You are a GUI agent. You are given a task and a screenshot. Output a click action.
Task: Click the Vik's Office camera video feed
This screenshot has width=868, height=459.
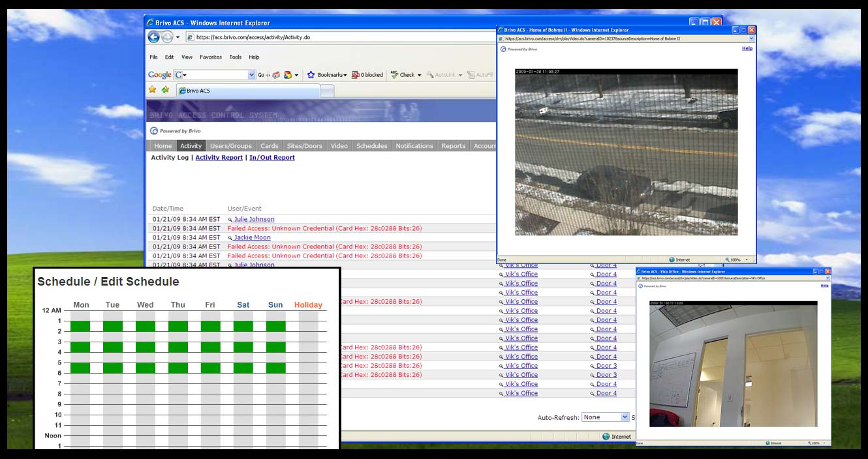pyautogui.click(x=733, y=364)
